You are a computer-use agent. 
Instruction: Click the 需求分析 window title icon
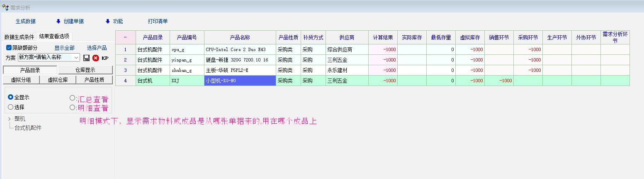tap(5, 7)
